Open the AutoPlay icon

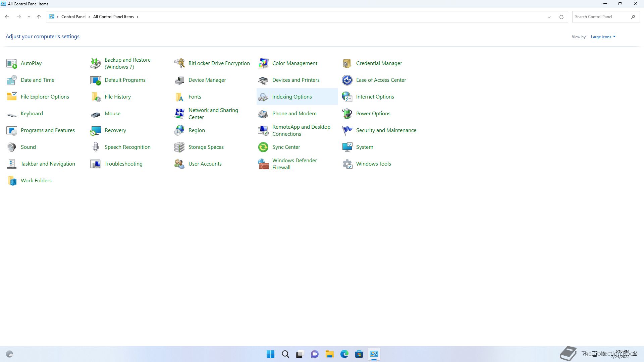pyautogui.click(x=12, y=63)
